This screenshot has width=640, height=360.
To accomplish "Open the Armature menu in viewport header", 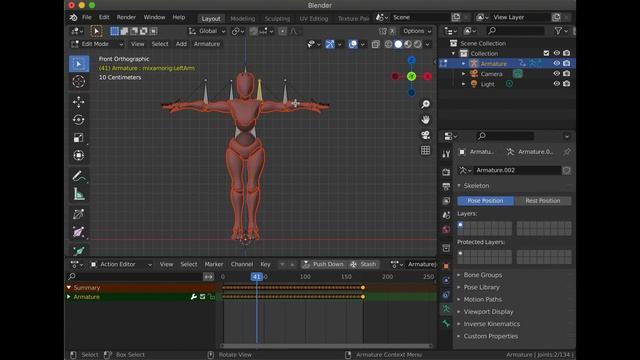I will pos(207,44).
